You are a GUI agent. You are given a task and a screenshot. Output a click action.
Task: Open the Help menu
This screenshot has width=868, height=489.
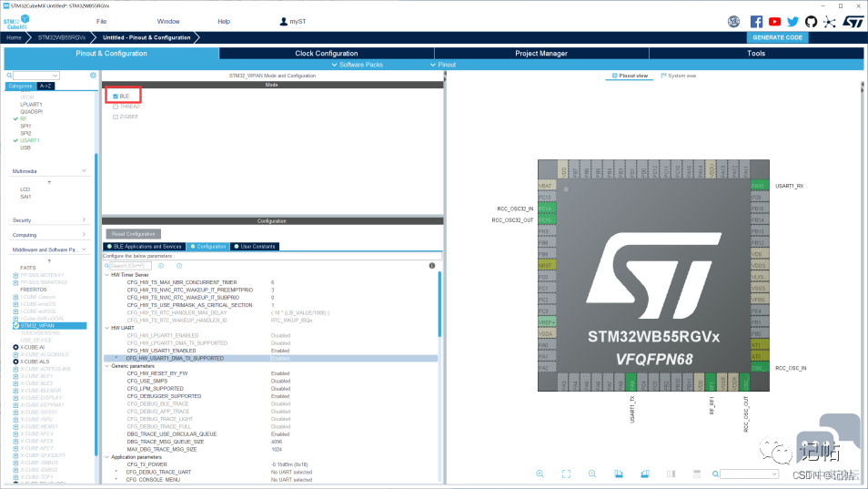click(x=224, y=22)
